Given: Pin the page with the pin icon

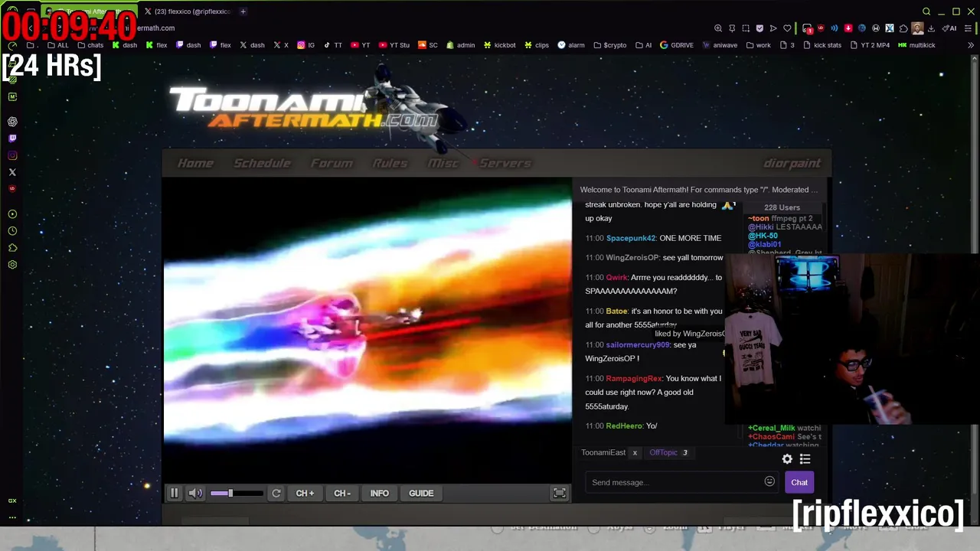Looking at the screenshot, I should pyautogui.click(x=732, y=28).
